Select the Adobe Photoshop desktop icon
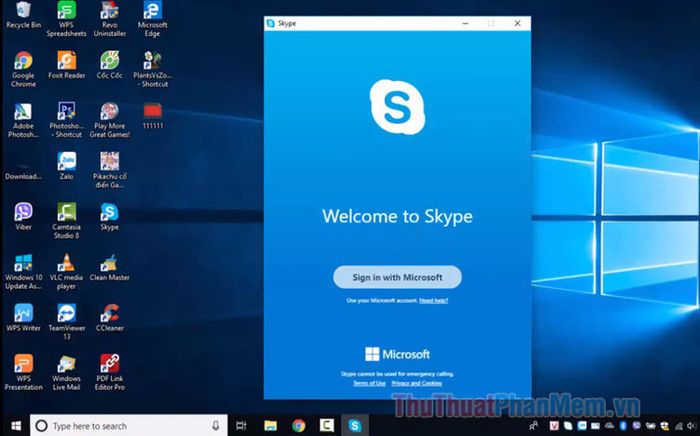 pos(23,120)
